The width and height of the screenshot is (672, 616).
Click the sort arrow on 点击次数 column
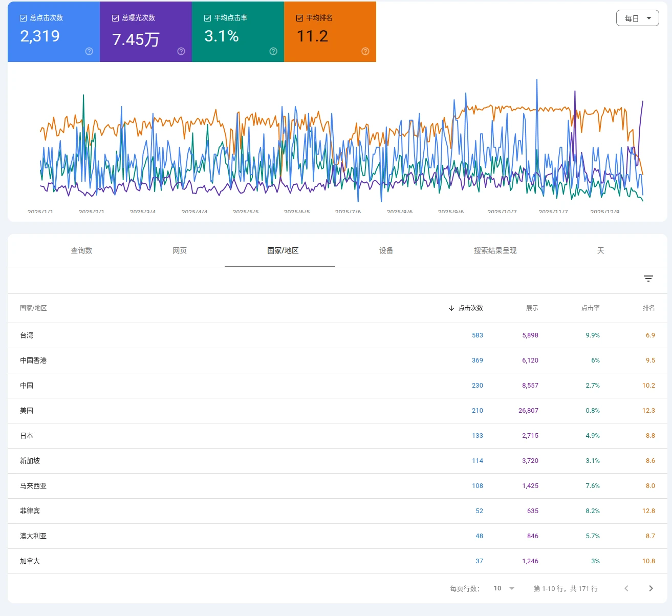tap(451, 308)
